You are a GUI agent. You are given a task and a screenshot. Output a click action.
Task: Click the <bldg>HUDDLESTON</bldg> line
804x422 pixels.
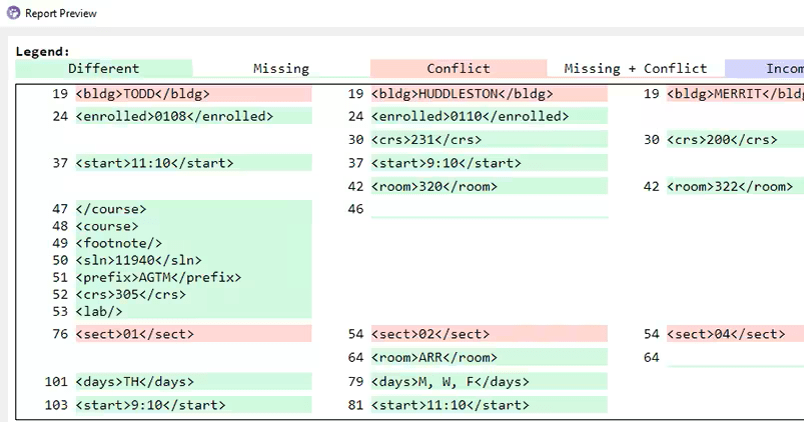click(x=489, y=94)
